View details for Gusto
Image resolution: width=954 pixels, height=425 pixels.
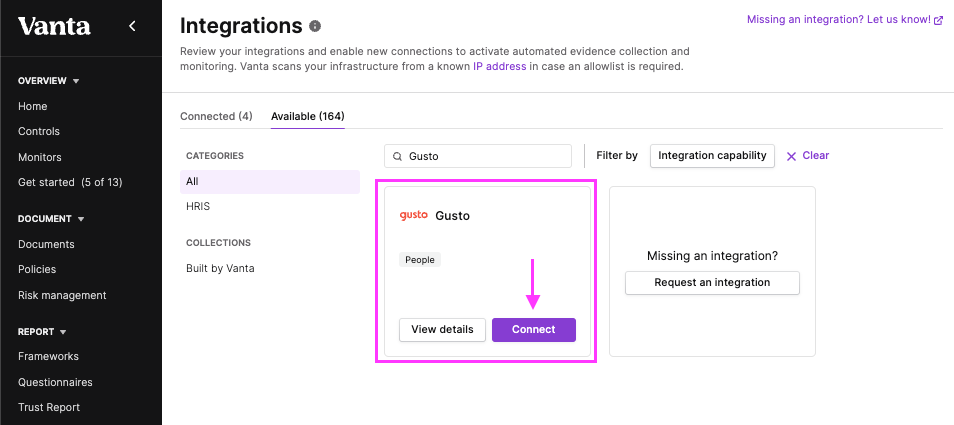pos(442,330)
